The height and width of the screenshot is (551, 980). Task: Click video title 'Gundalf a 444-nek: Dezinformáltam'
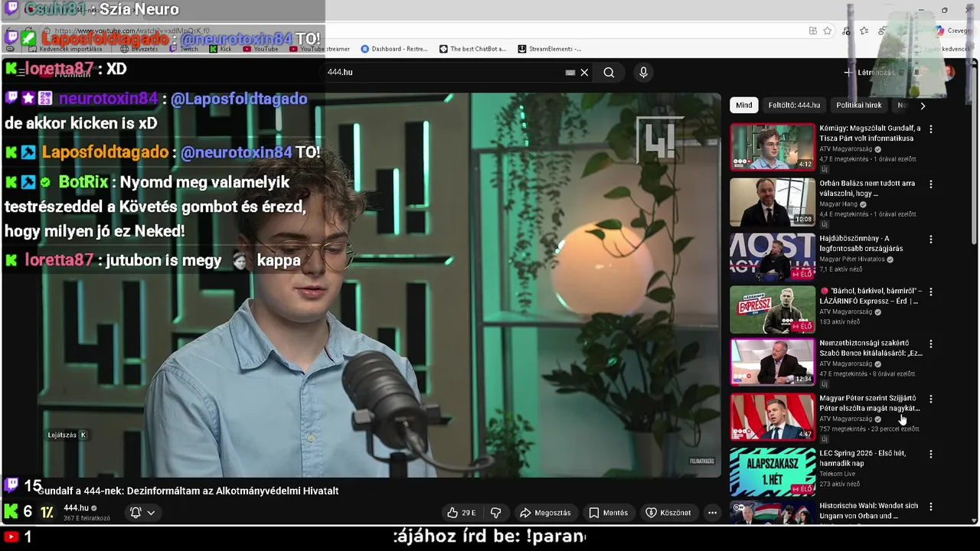(x=188, y=491)
